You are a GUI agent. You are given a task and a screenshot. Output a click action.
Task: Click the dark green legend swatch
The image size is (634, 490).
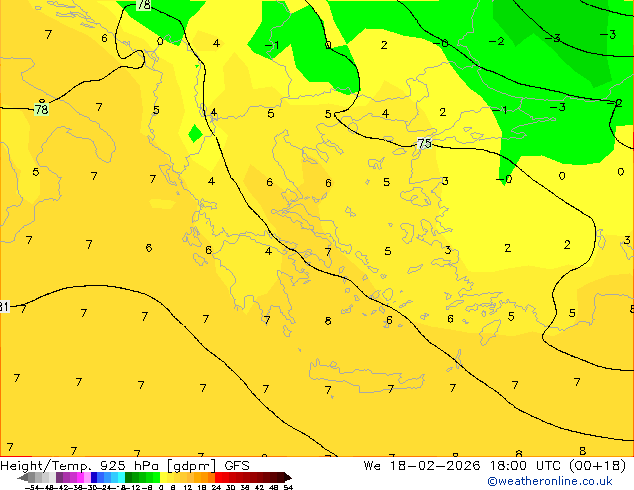click(129, 477)
